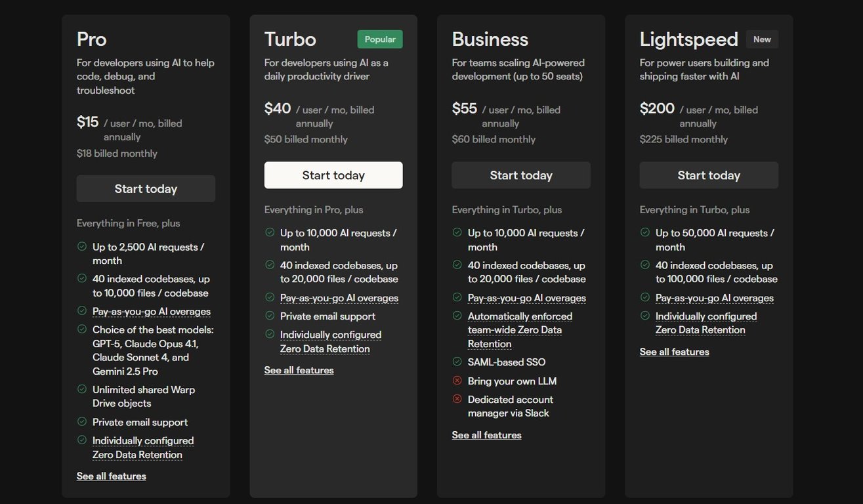
Task: Click 'Choice of the best models' feature text
Action: (x=153, y=350)
